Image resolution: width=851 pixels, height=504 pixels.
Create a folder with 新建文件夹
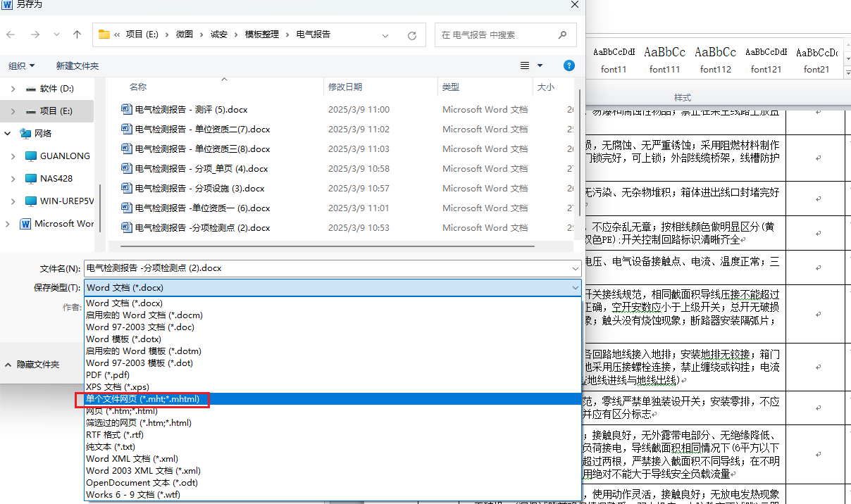(x=77, y=65)
